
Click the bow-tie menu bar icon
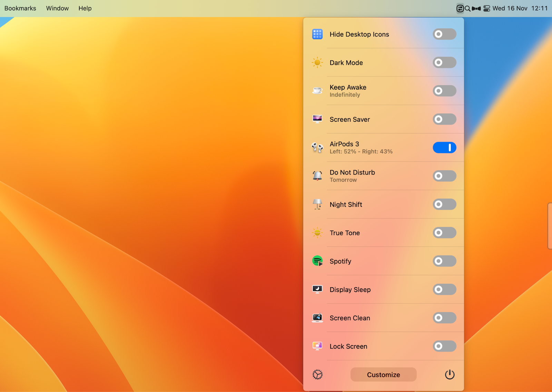(x=476, y=8)
